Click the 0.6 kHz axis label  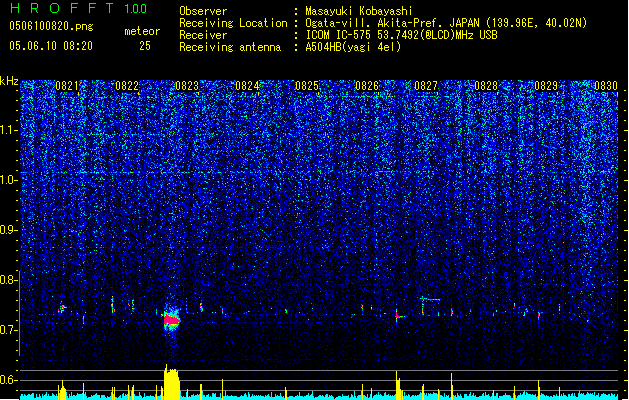tap(9, 380)
